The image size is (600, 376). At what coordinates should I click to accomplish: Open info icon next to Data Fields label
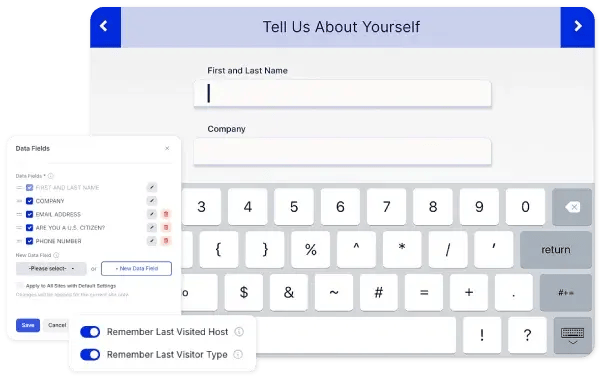(x=51, y=176)
